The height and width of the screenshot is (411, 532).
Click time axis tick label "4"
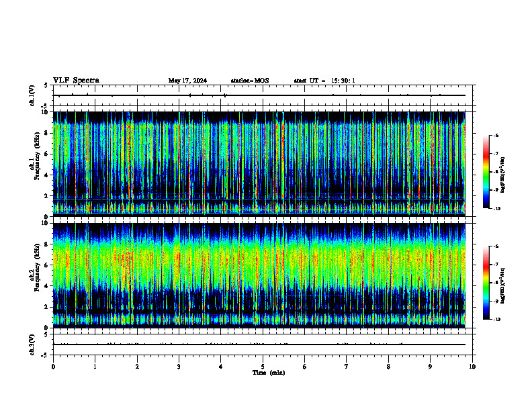click(x=221, y=367)
